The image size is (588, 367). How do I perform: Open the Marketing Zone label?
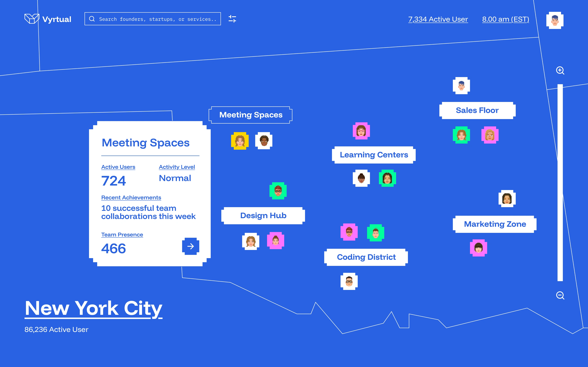tap(495, 224)
